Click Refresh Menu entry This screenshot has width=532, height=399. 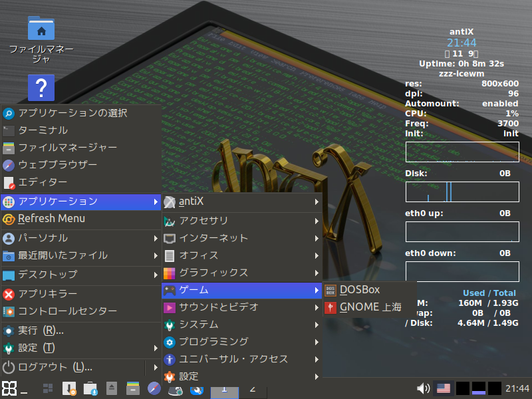80,219
